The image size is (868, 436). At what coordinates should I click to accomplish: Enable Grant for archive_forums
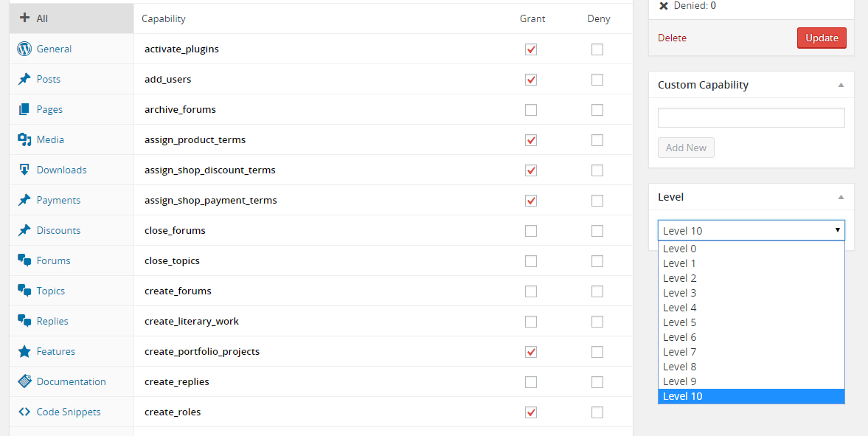tap(531, 110)
